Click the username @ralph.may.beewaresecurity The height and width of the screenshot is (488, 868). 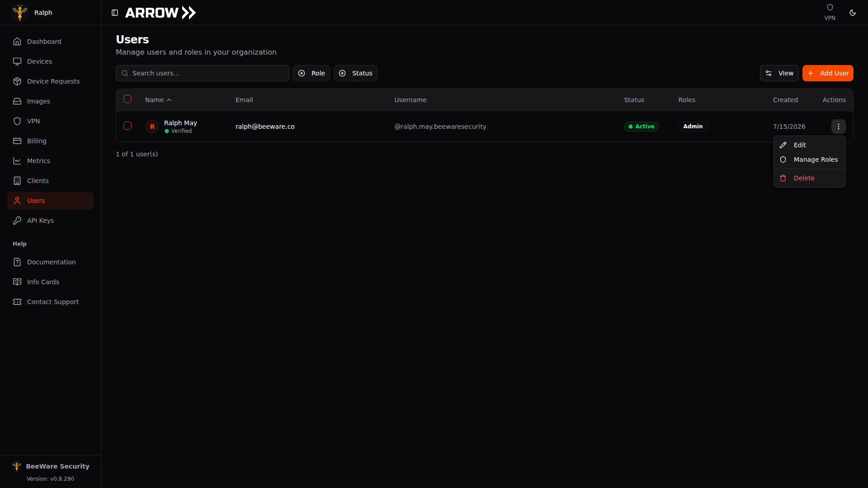coord(440,127)
